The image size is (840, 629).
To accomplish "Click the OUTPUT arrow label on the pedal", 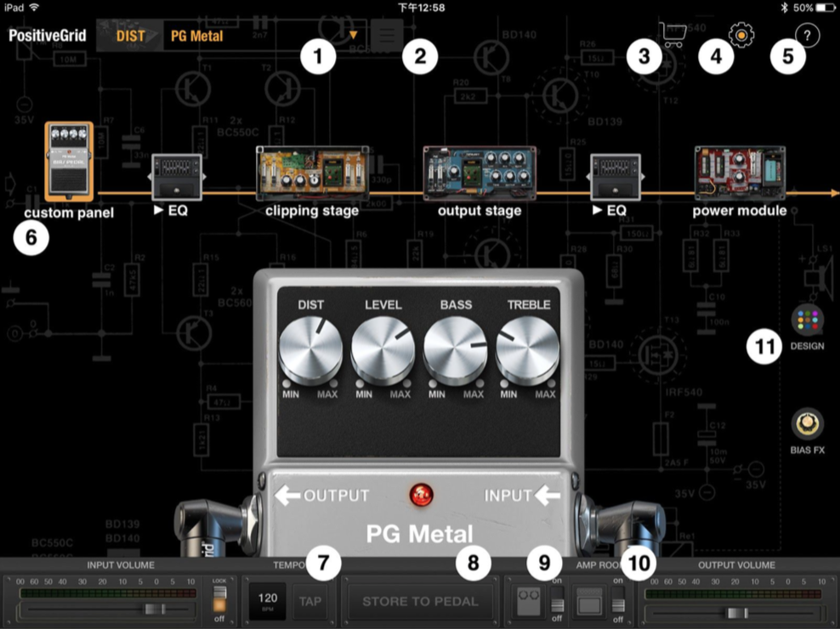I will click(322, 495).
